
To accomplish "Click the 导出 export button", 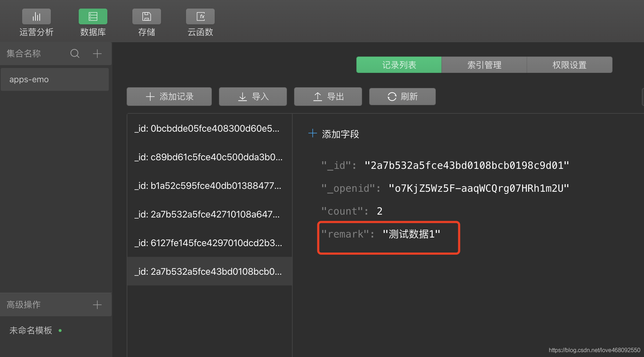I will [x=327, y=96].
